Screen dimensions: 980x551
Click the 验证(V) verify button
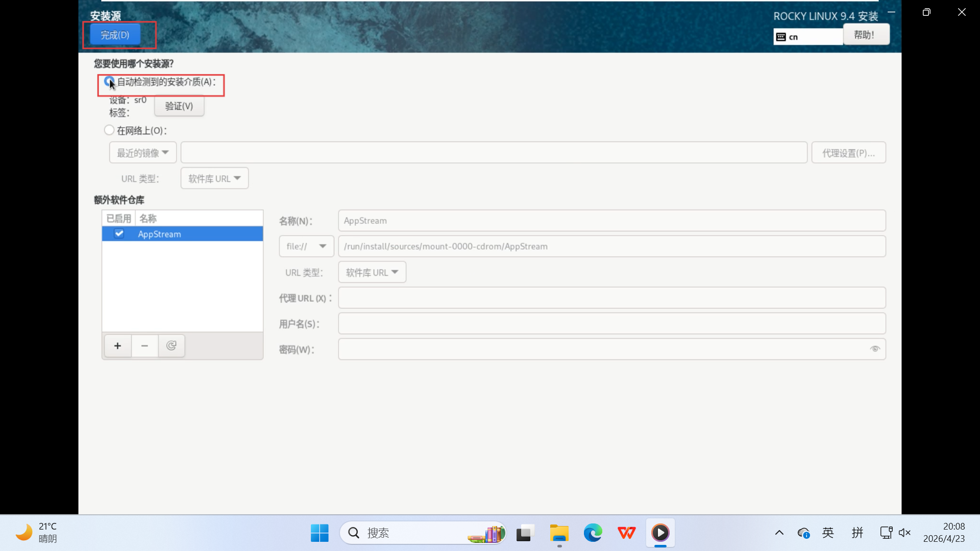point(179,106)
